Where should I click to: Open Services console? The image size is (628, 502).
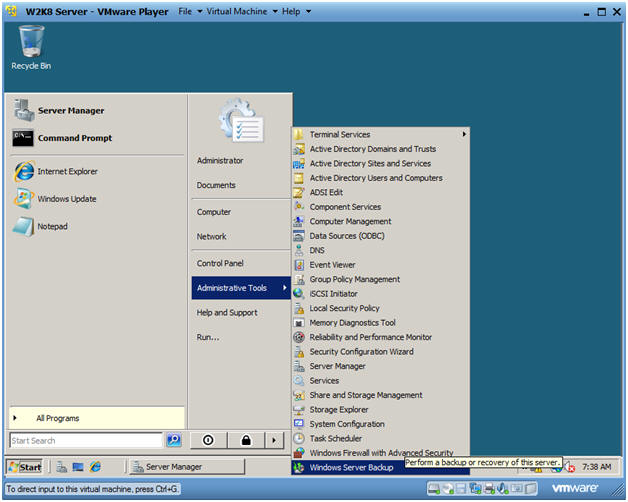click(380, 380)
